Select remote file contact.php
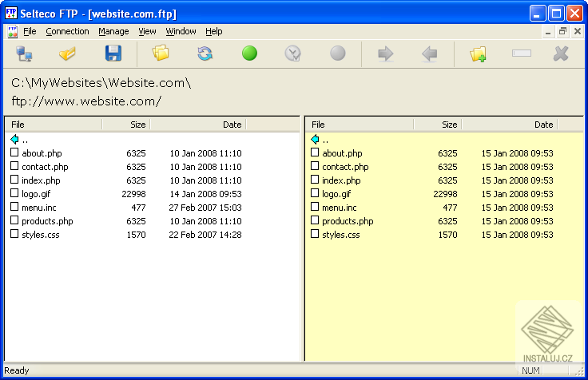This screenshot has height=380, width=588. pyautogui.click(x=345, y=167)
